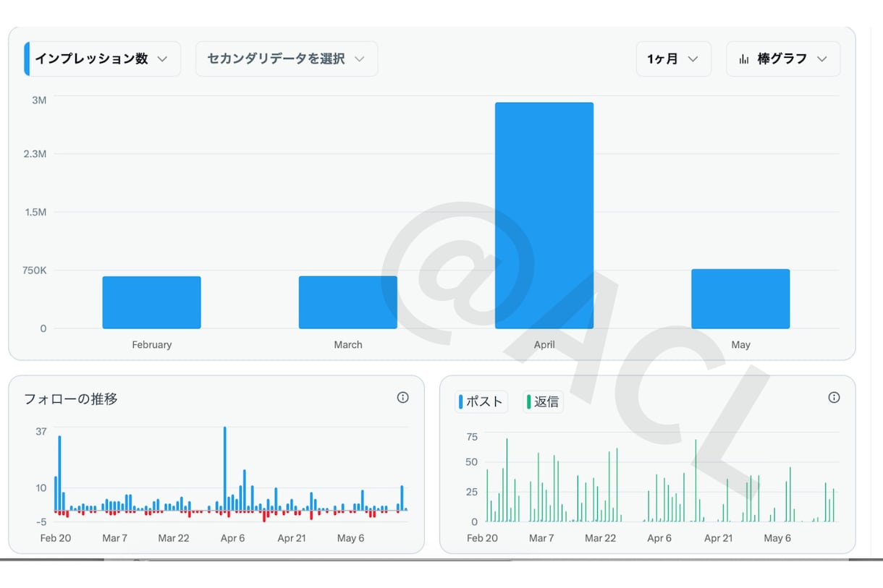Click the bar chart icon beside 棒グラフ
The width and height of the screenshot is (883, 588).
point(744,59)
